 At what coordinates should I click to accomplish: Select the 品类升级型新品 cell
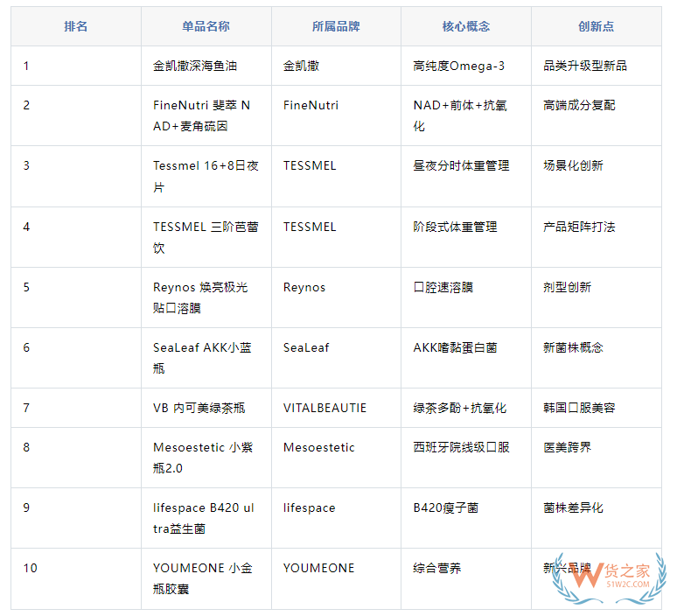coord(597,66)
